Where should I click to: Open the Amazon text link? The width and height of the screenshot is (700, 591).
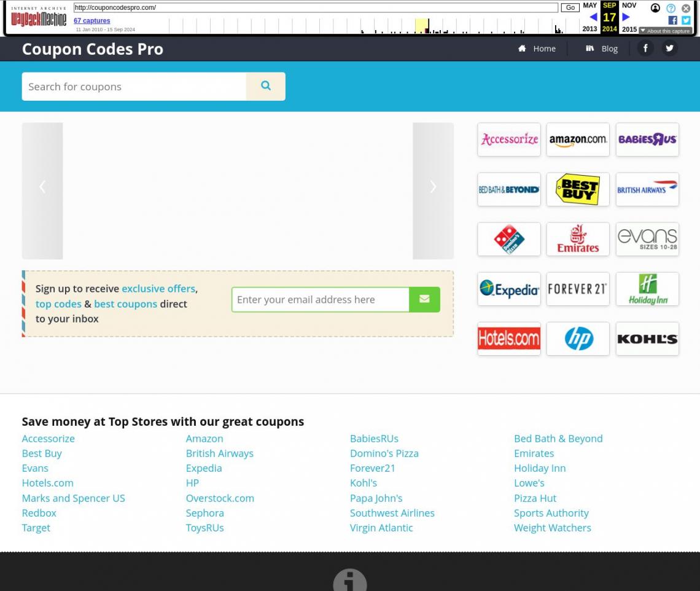[204, 439]
